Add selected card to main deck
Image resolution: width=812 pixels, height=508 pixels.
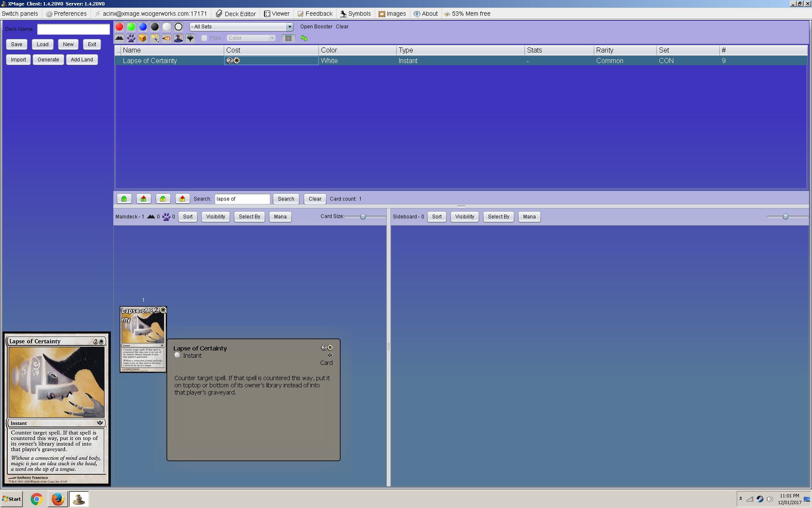(124, 199)
